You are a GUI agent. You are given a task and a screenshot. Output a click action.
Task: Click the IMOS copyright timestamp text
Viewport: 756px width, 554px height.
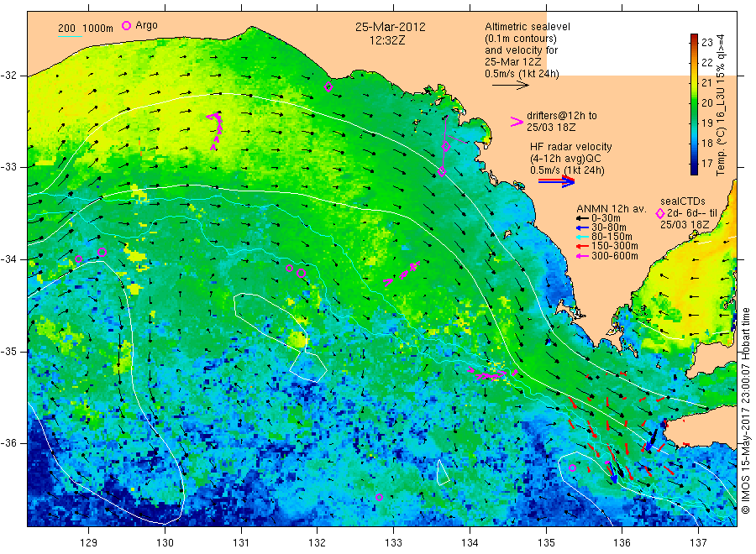[x=745, y=410]
